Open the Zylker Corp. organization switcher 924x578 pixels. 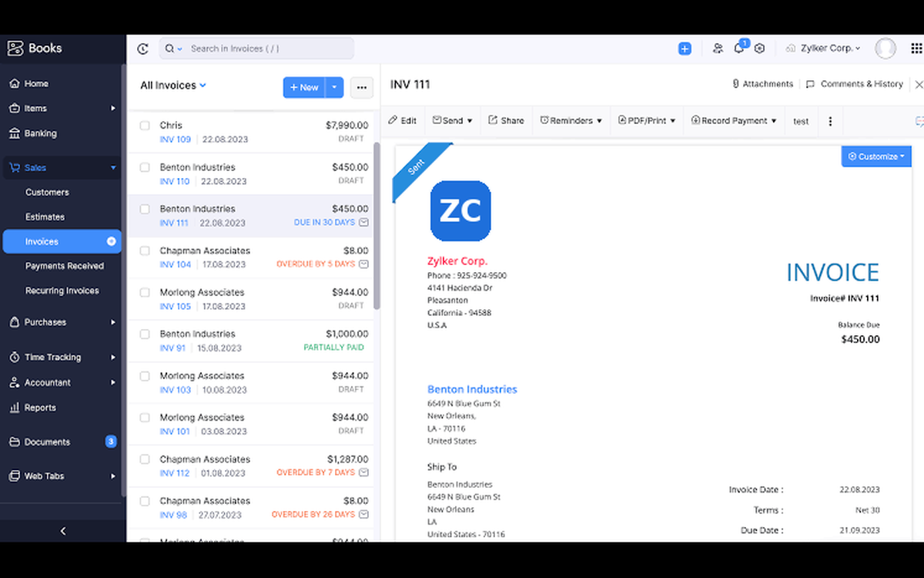point(823,49)
